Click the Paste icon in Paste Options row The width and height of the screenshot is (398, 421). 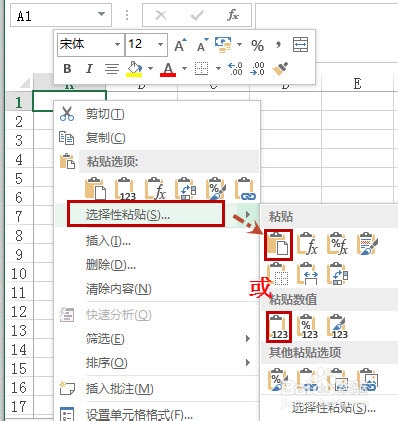point(95,189)
